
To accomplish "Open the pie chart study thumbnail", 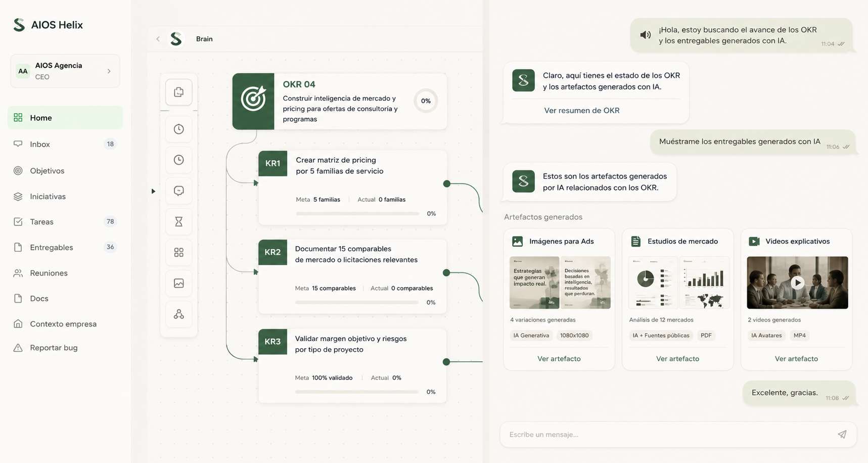I will [653, 283].
